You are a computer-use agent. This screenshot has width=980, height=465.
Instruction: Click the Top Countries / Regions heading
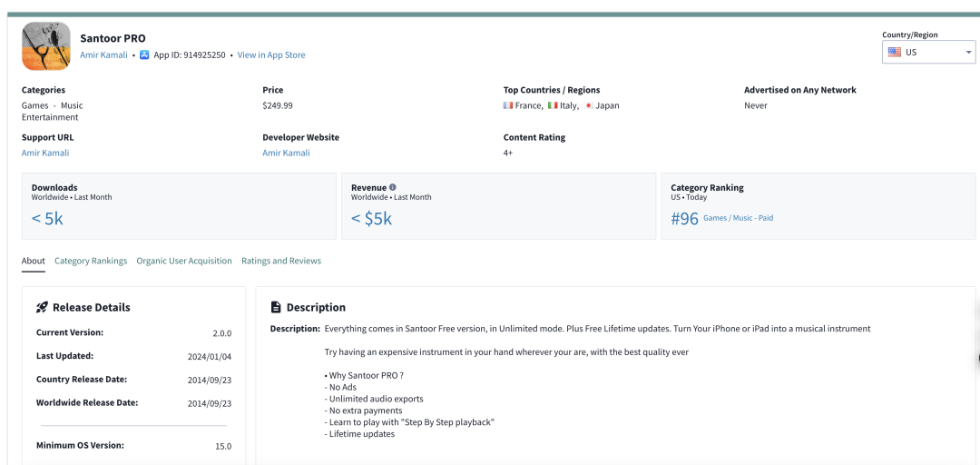[x=552, y=90]
